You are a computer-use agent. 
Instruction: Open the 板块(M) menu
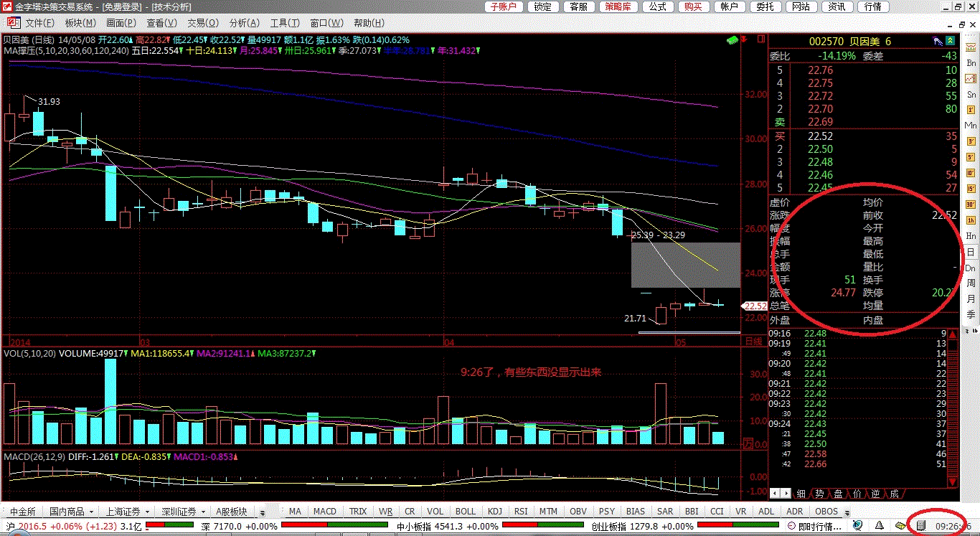80,23
